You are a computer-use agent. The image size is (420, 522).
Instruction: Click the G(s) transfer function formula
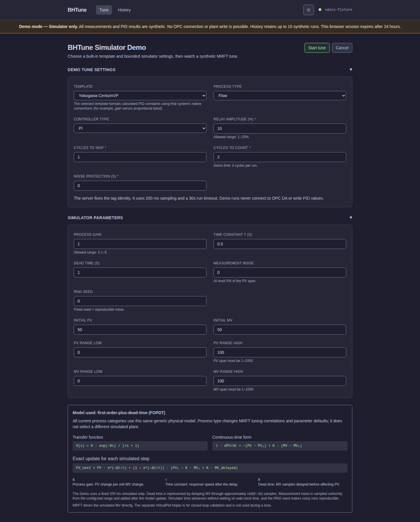[x=140, y=446]
